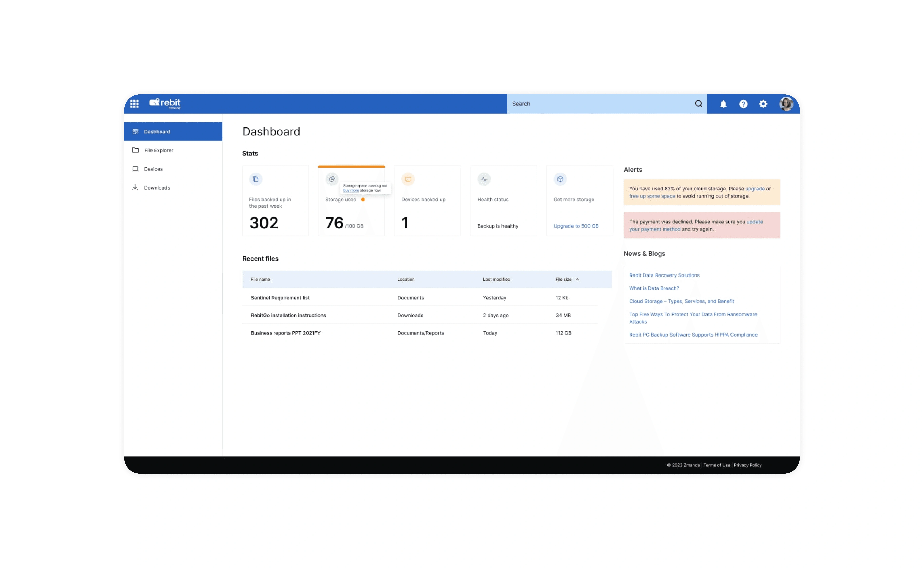Click the health status pulse icon

point(484,179)
